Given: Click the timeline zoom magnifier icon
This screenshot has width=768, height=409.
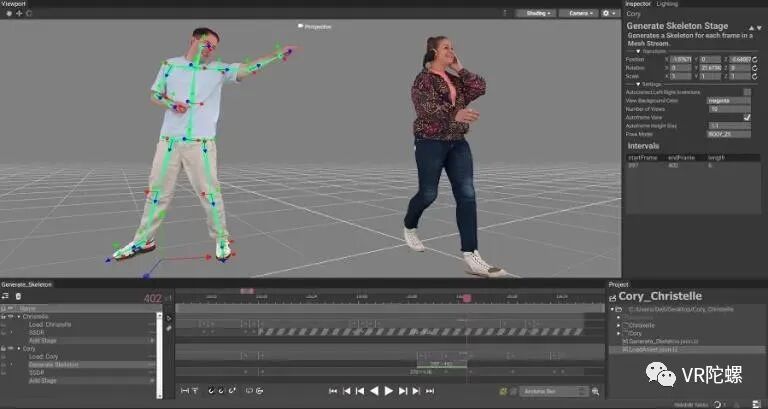Looking at the screenshot, I should 595,391.
